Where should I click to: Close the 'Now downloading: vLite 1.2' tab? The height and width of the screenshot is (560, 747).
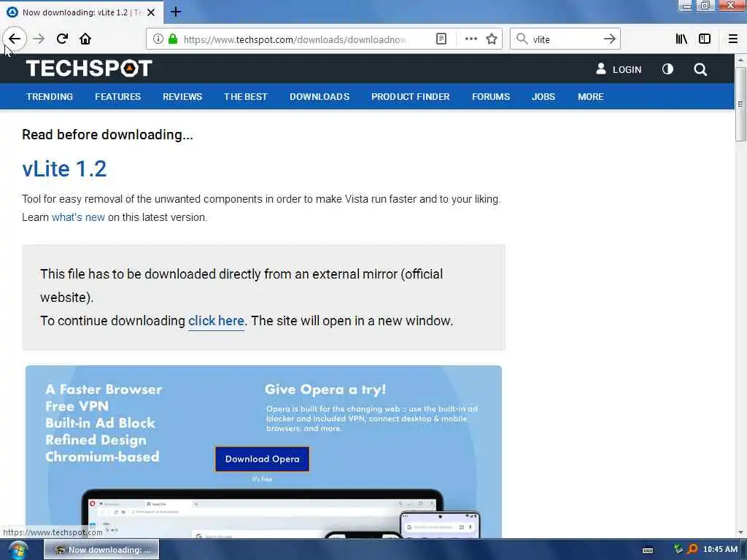151,12
